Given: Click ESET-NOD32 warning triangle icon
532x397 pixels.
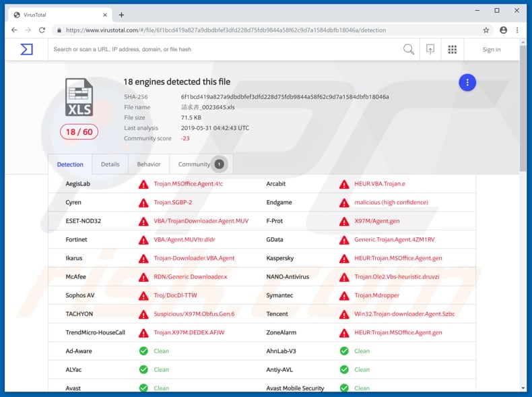Looking at the screenshot, I should point(143,222).
